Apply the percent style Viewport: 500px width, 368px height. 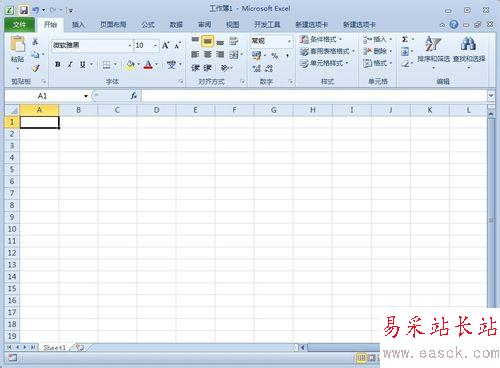point(274,55)
